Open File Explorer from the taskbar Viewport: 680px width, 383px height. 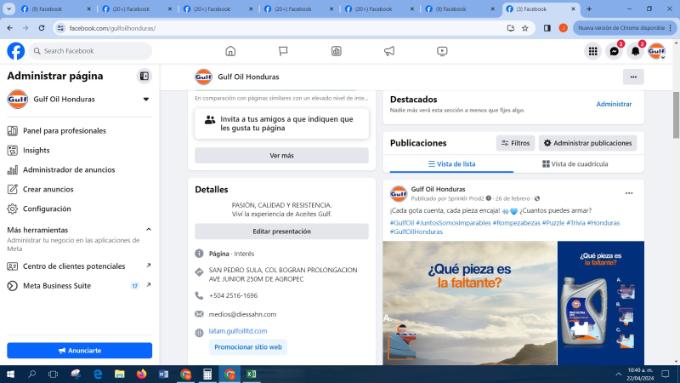pyautogui.click(x=119, y=374)
